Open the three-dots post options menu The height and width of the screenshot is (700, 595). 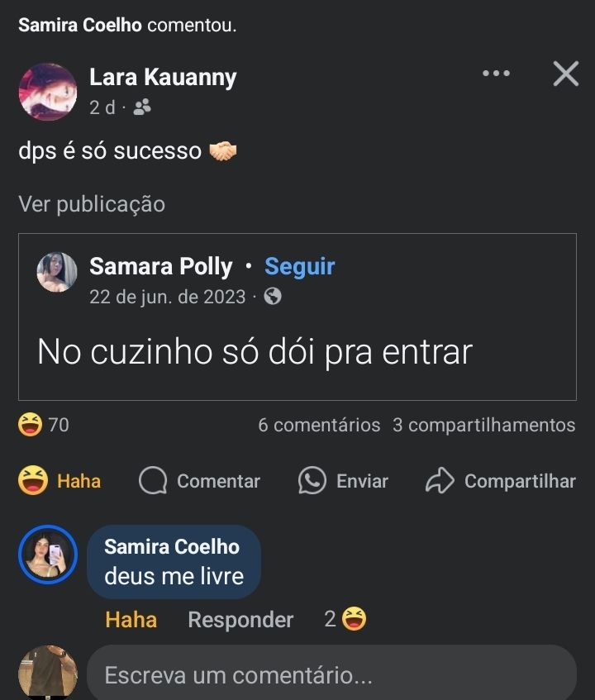coord(496,74)
